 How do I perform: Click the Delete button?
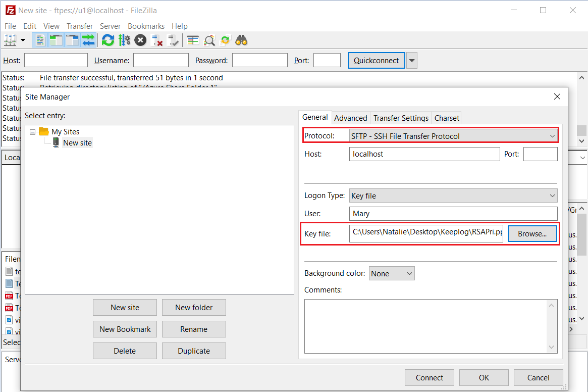click(125, 351)
